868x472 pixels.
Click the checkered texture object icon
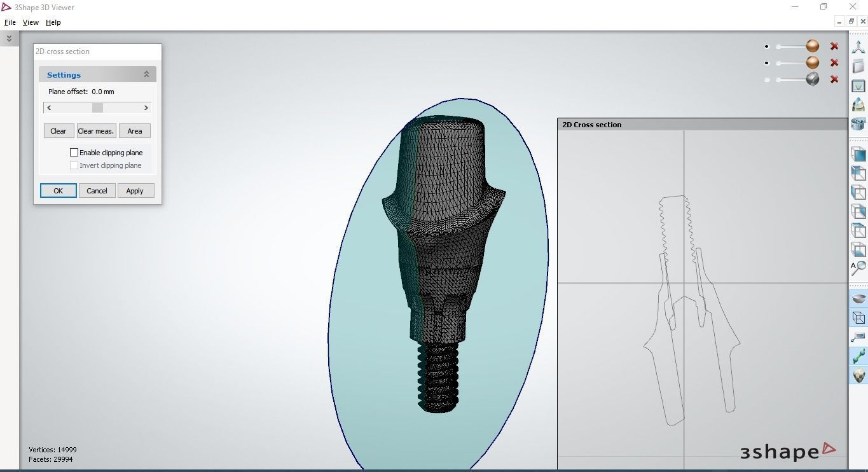858,375
